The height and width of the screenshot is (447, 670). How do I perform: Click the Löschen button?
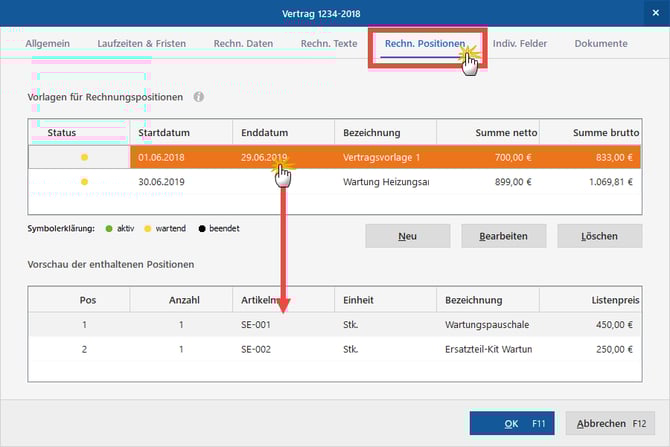click(600, 236)
